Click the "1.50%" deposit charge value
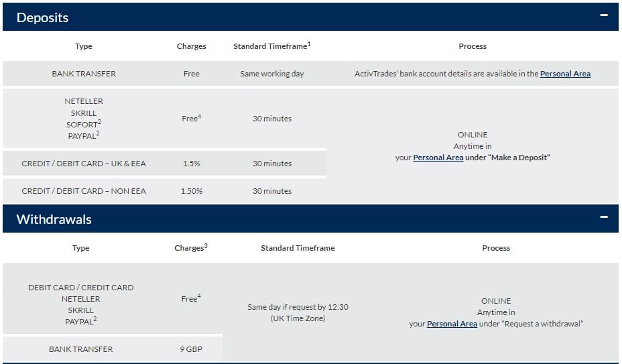Screen dimensions: 622x364 [191, 191]
